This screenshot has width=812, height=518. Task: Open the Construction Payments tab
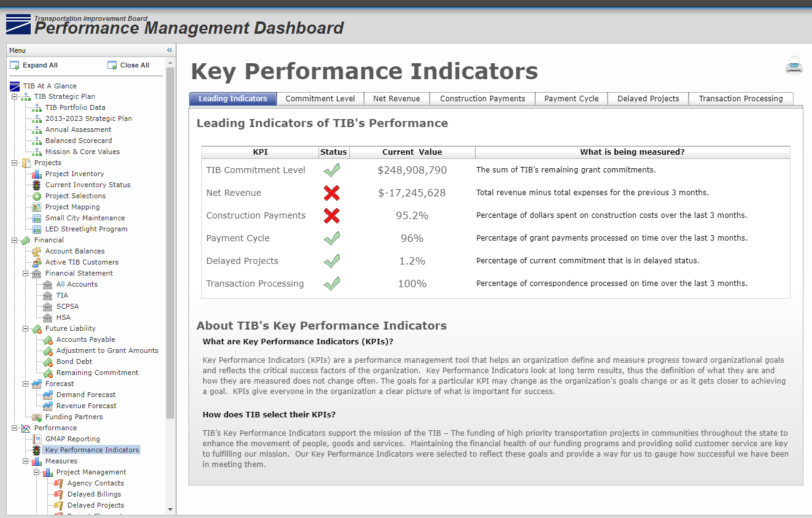pos(482,98)
